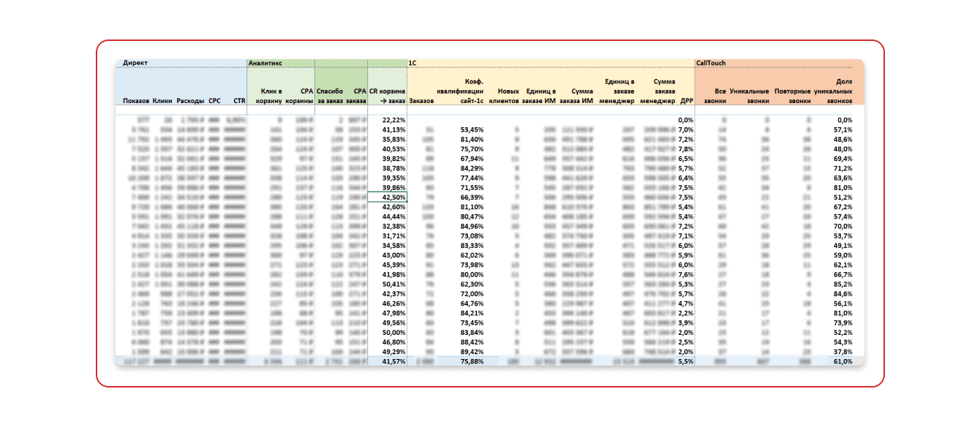
Task: Click the CR total cell 41,57%
Action: click(393, 361)
